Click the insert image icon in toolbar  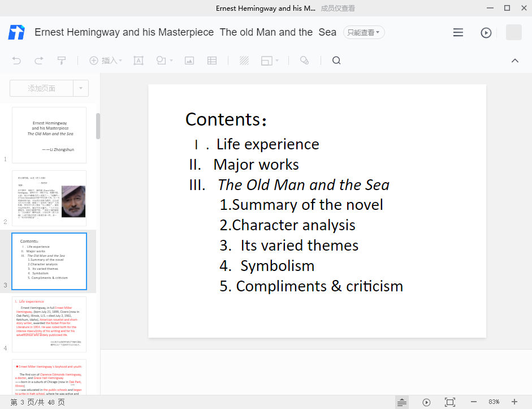(x=189, y=61)
